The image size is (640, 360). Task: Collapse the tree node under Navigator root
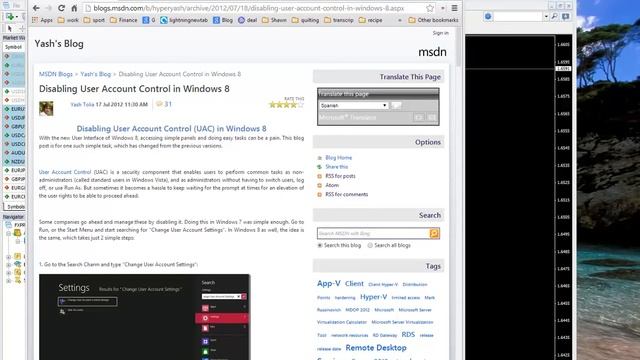pyautogui.click(x=8, y=233)
